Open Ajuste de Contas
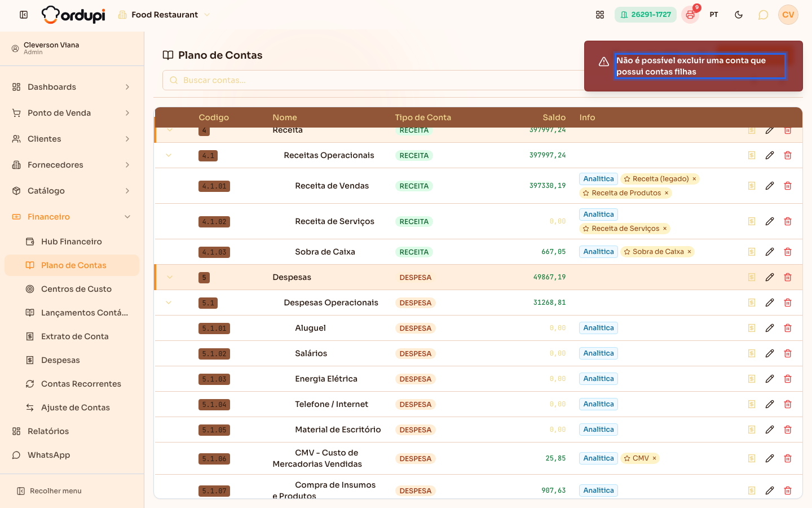This screenshot has width=812, height=508. (72, 408)
